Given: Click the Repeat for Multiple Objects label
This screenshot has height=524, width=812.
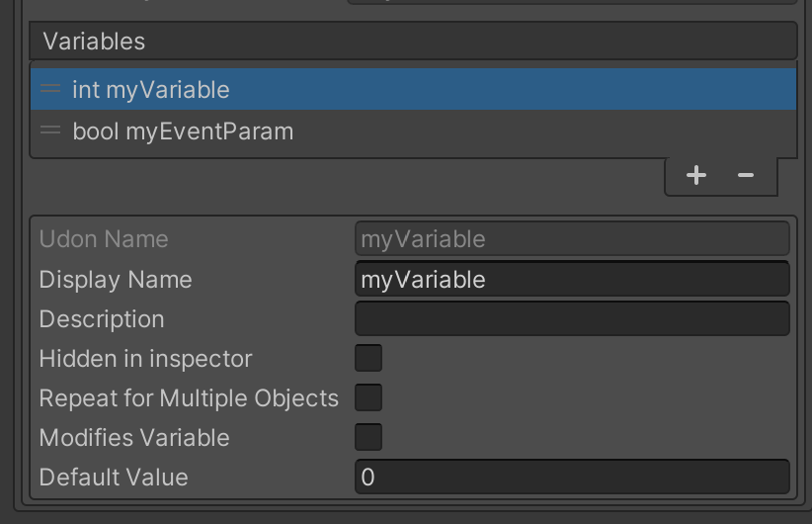Looking at the screenshot, I should (189, 398).
